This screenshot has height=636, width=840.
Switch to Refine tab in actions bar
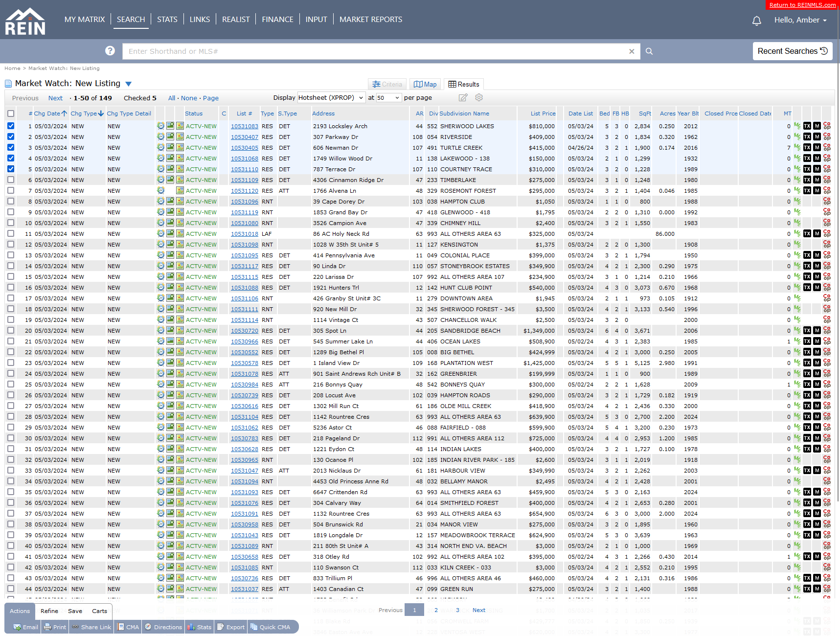49,611
